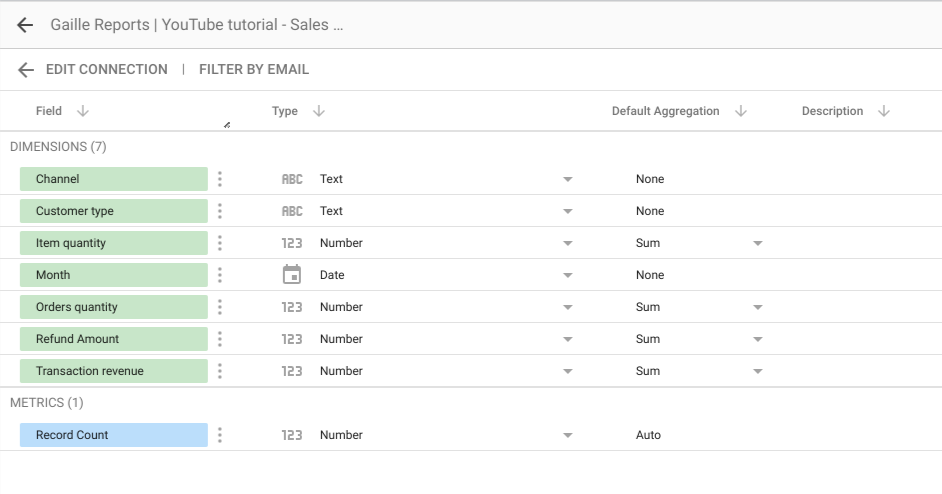Sort by the Type column arrow
Image resolution: width=942 pixels, height=494 pixels.
pos(318,111)
